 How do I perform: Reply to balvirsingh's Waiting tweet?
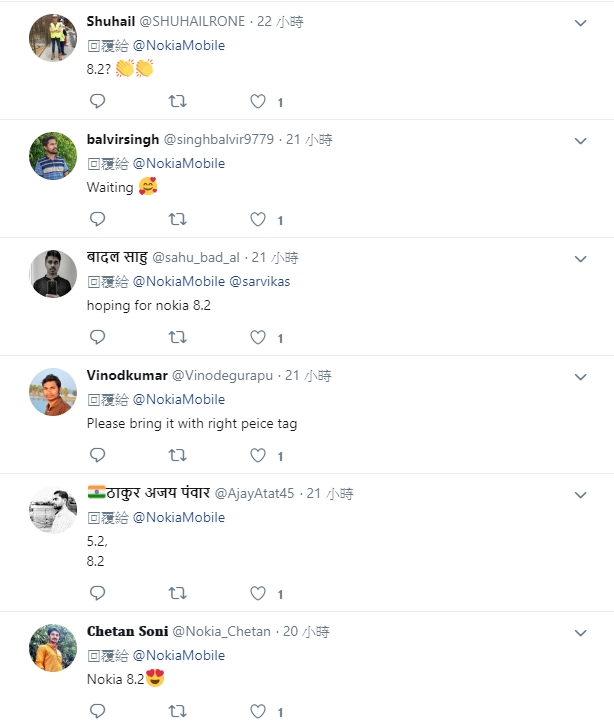[x=97, y=219]
